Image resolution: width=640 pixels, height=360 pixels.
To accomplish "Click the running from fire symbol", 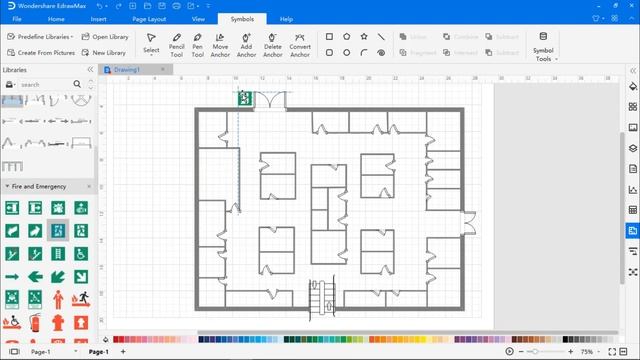I will click(81, 299).
